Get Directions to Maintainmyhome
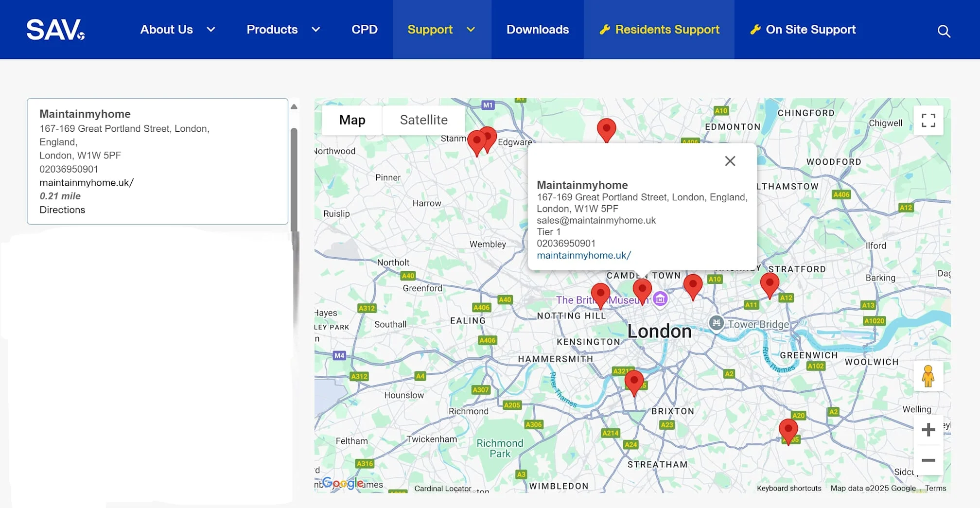The height and width of the screenshot is (508, 980). (62, 210)
